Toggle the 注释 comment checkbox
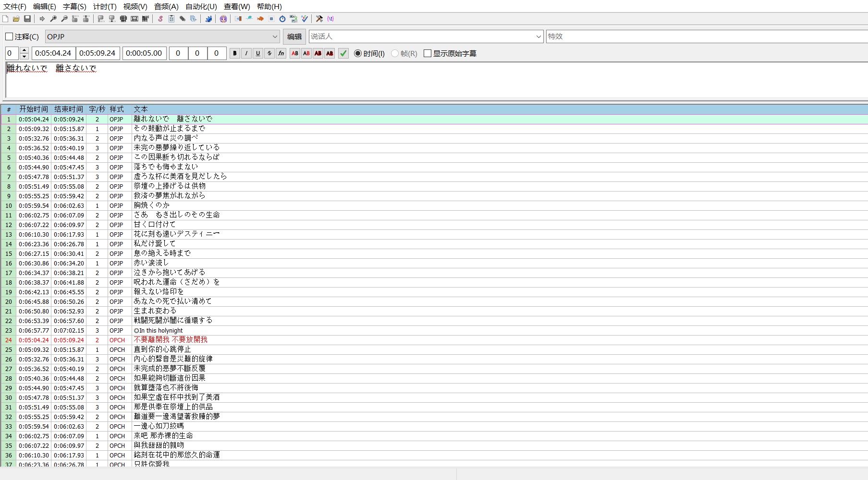The width and height of the screenshot is (868, 480). point(9,36)
